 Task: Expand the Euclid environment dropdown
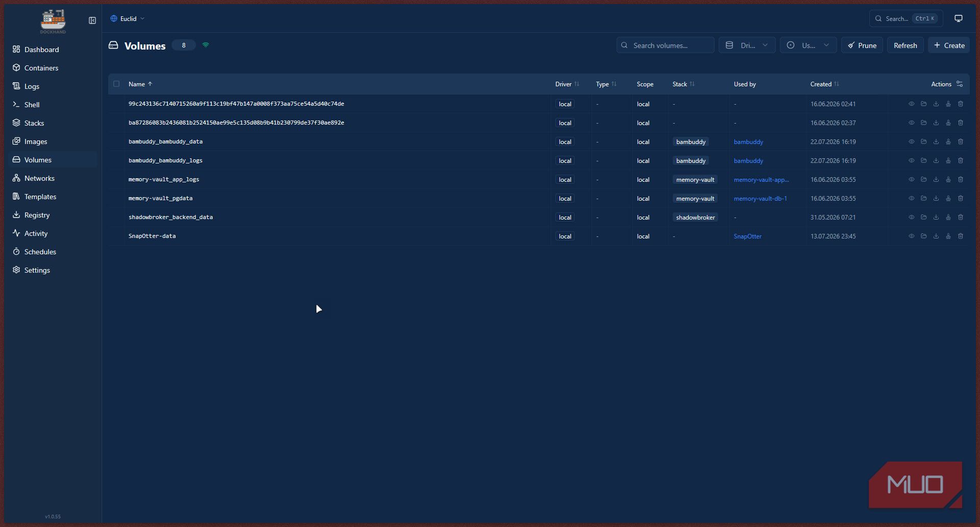pyautogui.click(x=128, y=18)
